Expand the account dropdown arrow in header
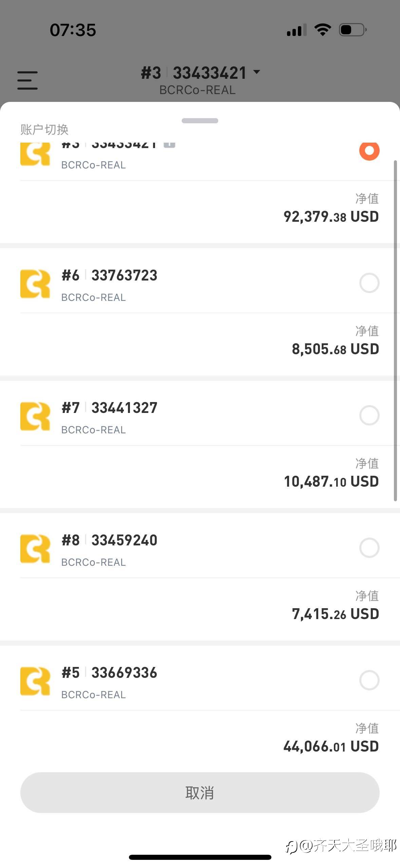The height and width of the screenshot is (868, 400). tap(257, 72)
